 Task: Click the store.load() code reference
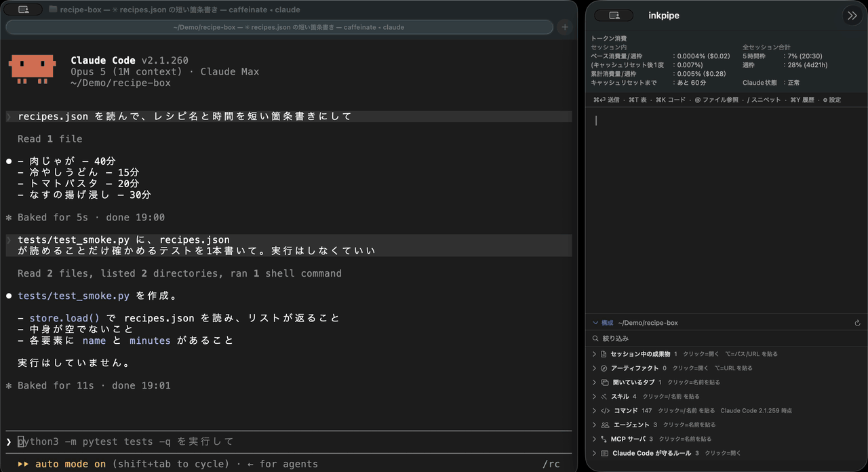coord(64,318)
